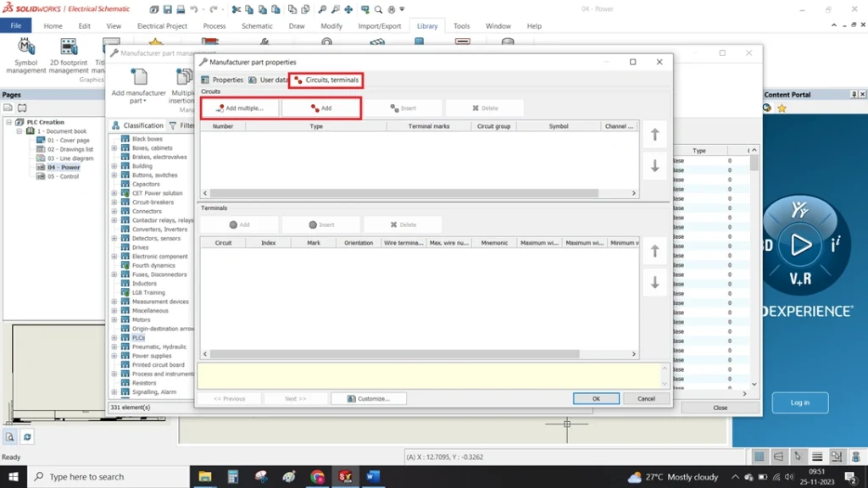
Task: Open Symbol management from the ribbon
Action: point(25,56)
